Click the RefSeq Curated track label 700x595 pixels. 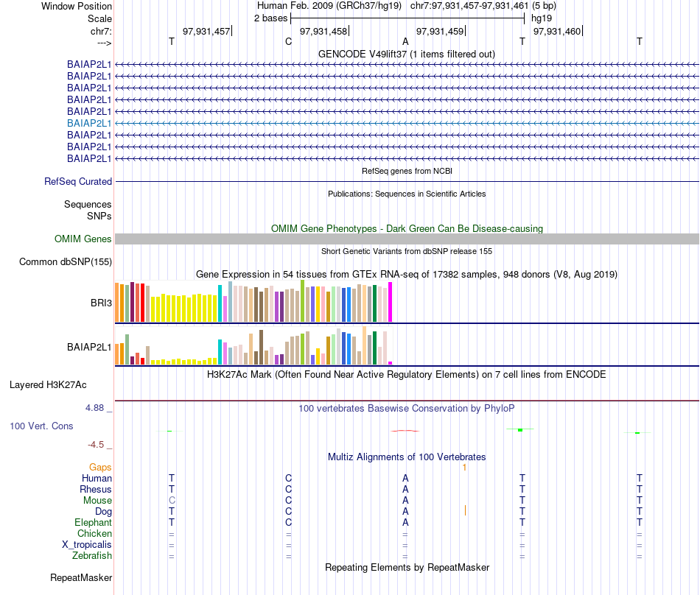pos(77,182)
